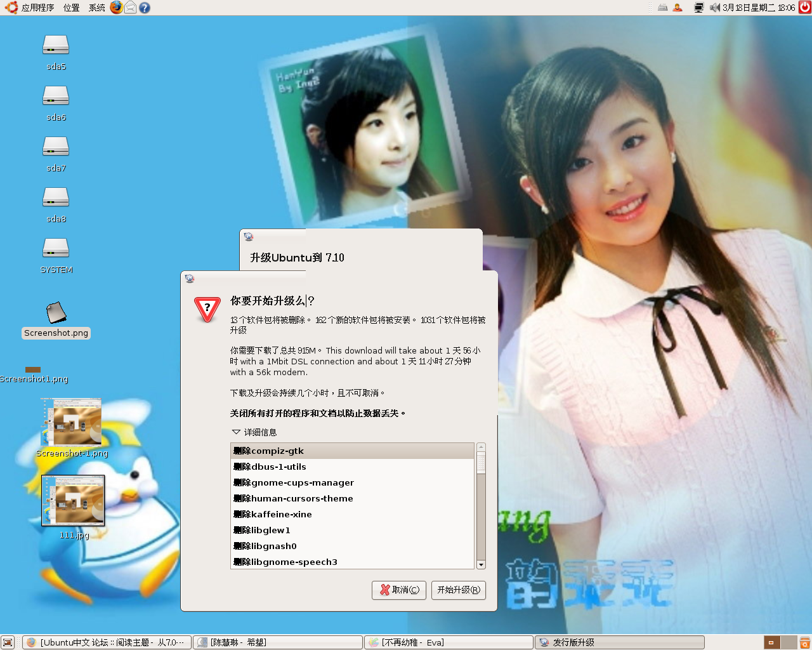Switch to the second workspace in pager

[x=789, y=642]
